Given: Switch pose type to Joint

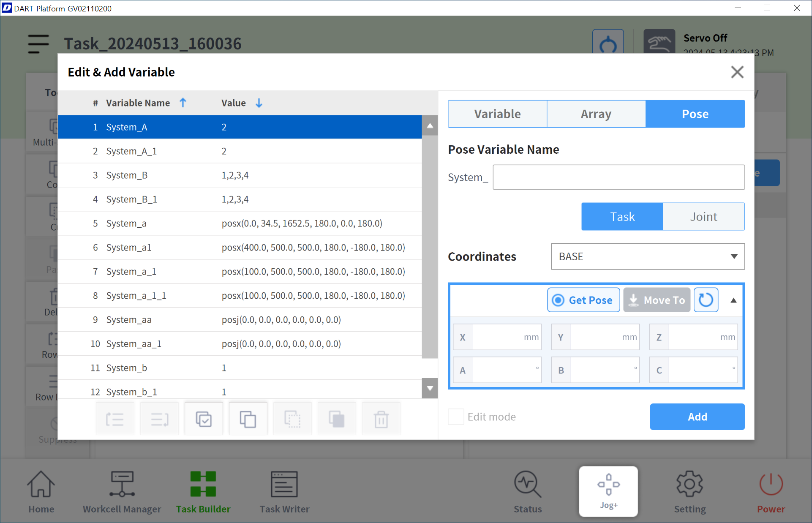Looking at the screenshot, I should 703,217.
